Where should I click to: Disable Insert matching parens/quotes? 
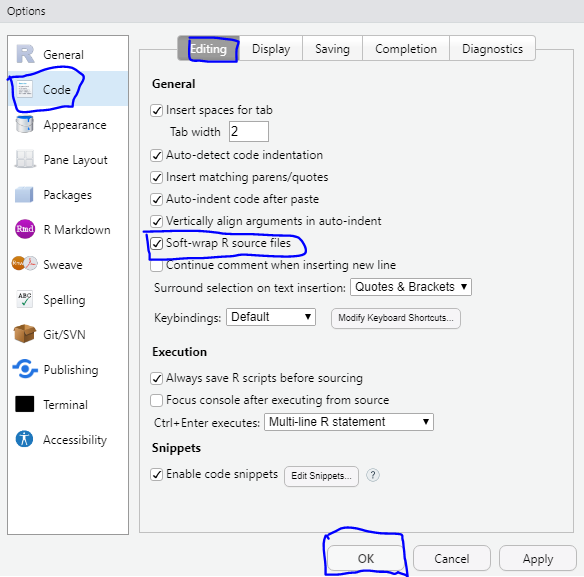[x=156, y=177]
